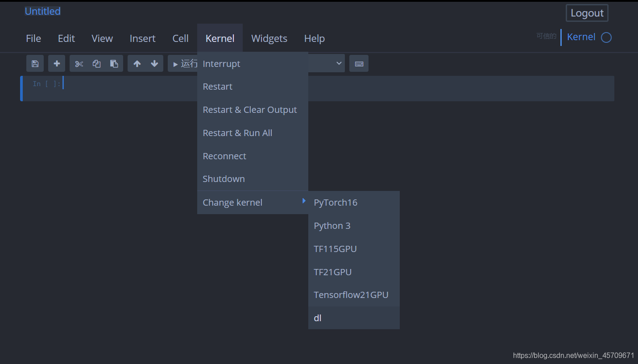Choose Restart & Clear Output
Viewport: 638px width, 364px height.
[253, 110]
